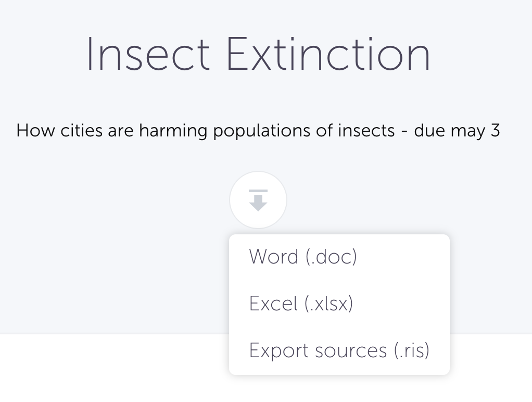Click the project description about cities harming insects
Screen dimensions: 532x402
[258, 131]
